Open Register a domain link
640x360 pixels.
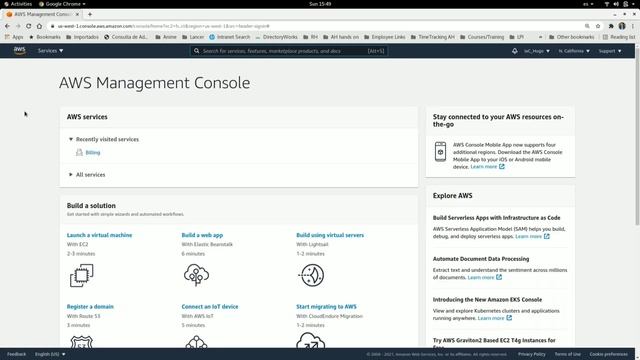[x=90, y=307]
